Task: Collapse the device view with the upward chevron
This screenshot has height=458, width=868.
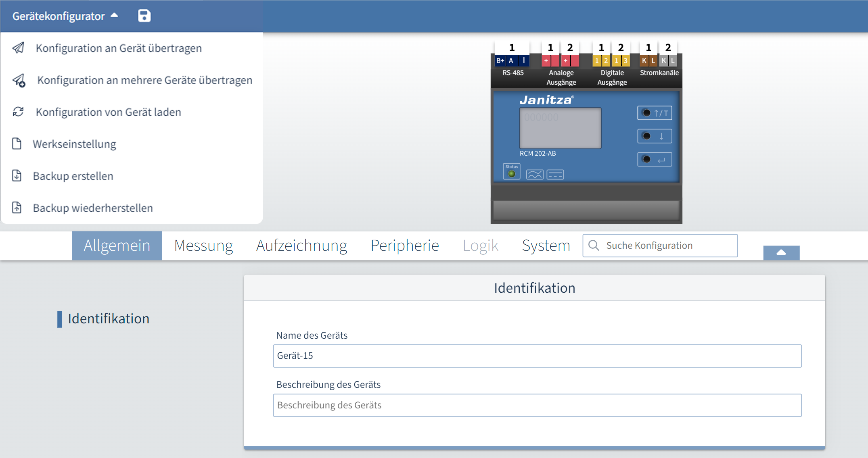Action: [x=781, y=252]
